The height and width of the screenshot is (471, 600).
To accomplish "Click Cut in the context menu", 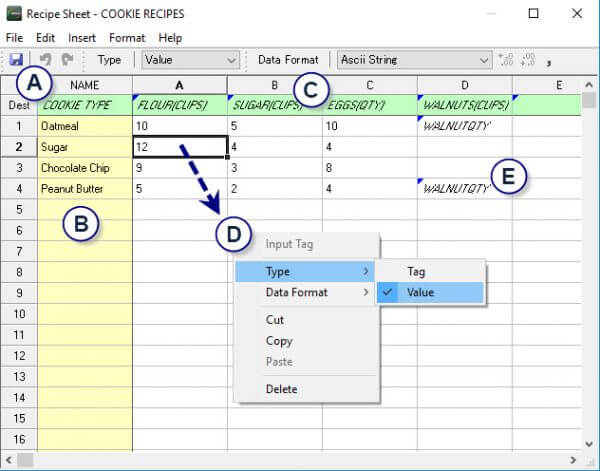I will pos(275,320).
